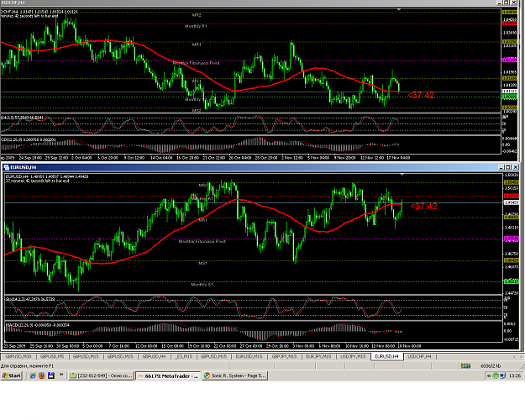The height and width of the screenshot is (420, 525).
Task: Launch Firefox from quick launch
Action: (42, 375)
